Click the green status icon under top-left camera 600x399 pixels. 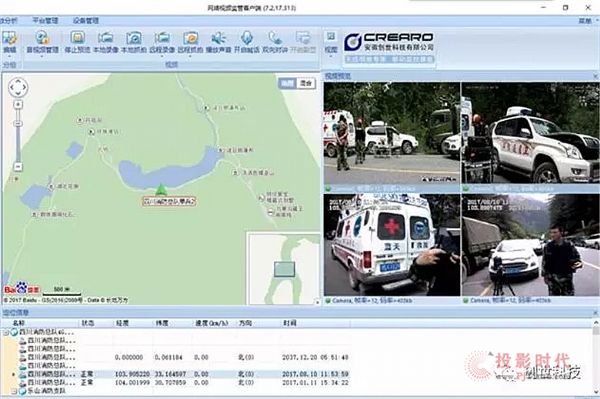click(x=328, y=189)
